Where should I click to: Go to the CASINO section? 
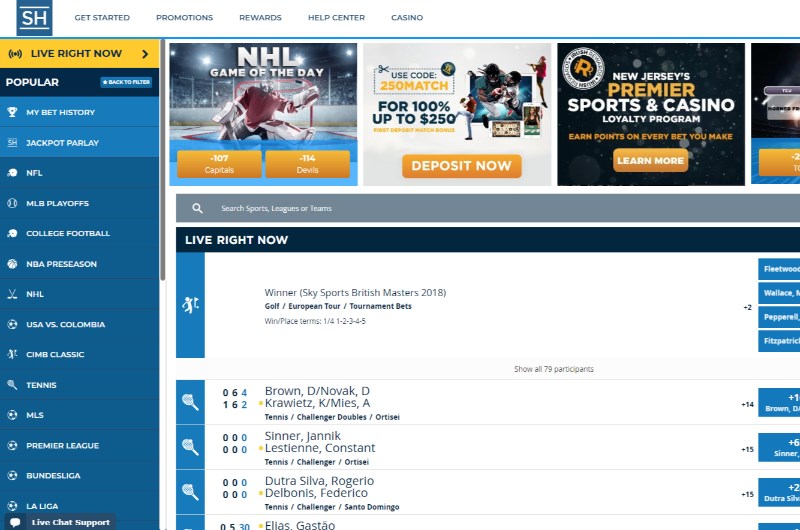pyautogui.click(x=407, y=17)
